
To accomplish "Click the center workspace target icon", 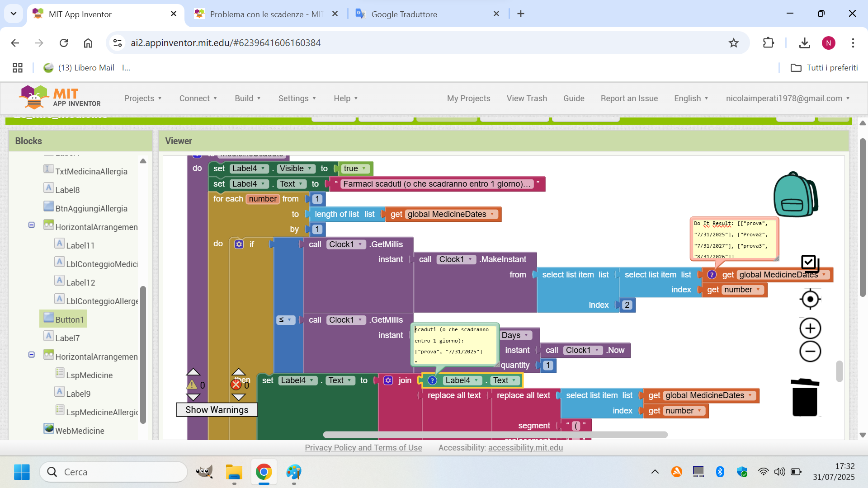I will (x=810, y=299).
